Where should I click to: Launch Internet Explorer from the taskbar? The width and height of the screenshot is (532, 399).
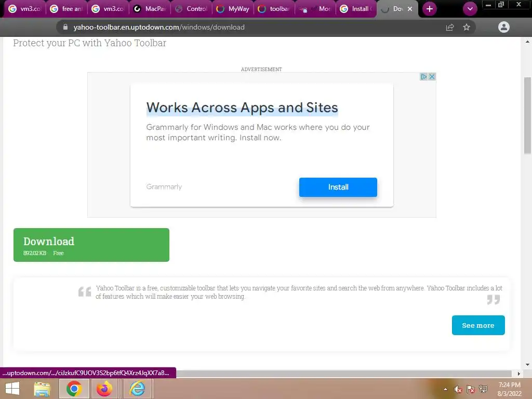click(137, 389)
